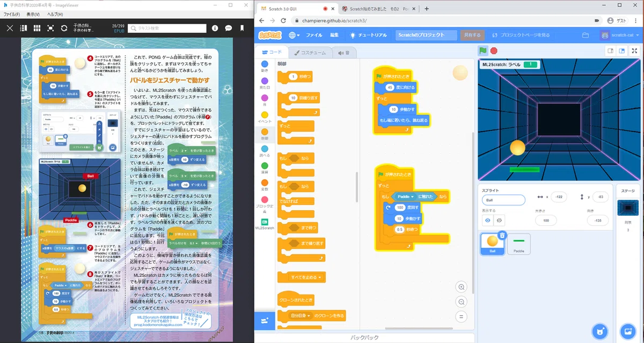Click the rotate/refresh icon in ImageViewer toolbar

click(x=64, y=28)
